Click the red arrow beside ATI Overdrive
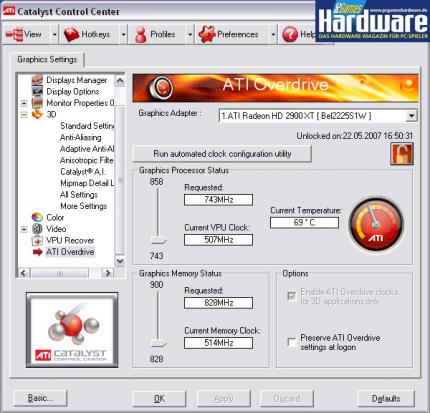 point(37,252)
